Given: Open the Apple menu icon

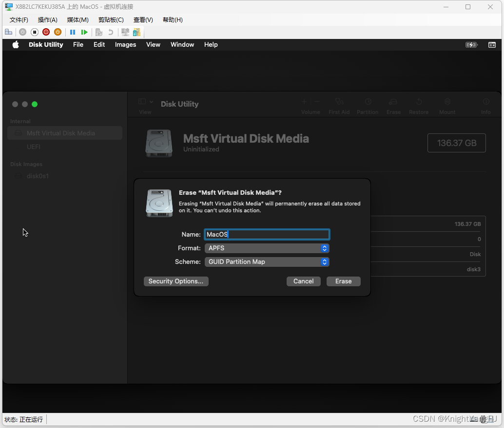Looking at the screenshot, I should pos(16,45).
